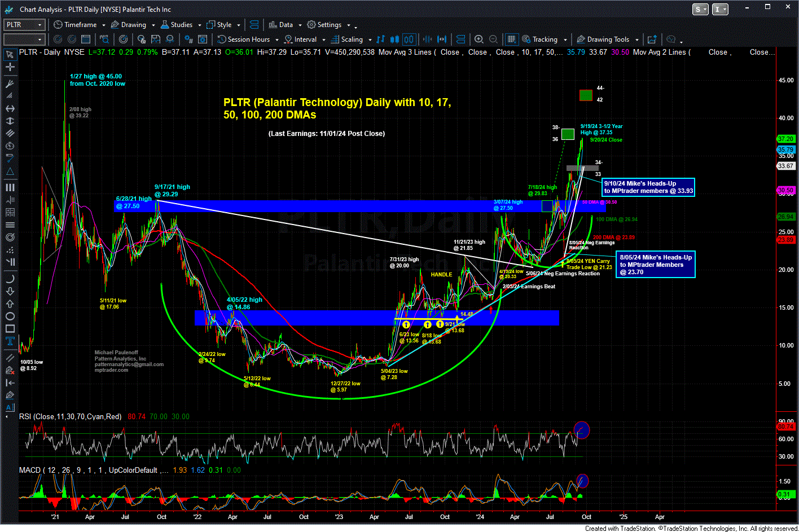The image size is (799, 532).
Task: Open the Settings menu
Action: coord(324,25)
